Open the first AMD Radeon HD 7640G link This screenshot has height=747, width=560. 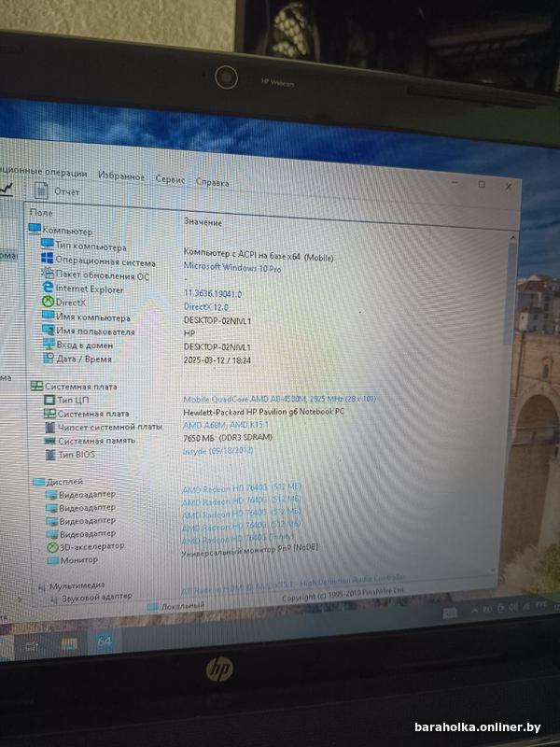tap(242, 487)
